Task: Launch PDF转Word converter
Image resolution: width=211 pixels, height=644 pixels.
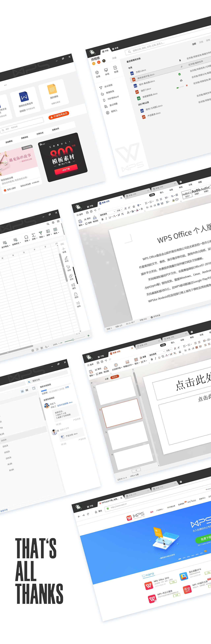Action: coord(111,98)
